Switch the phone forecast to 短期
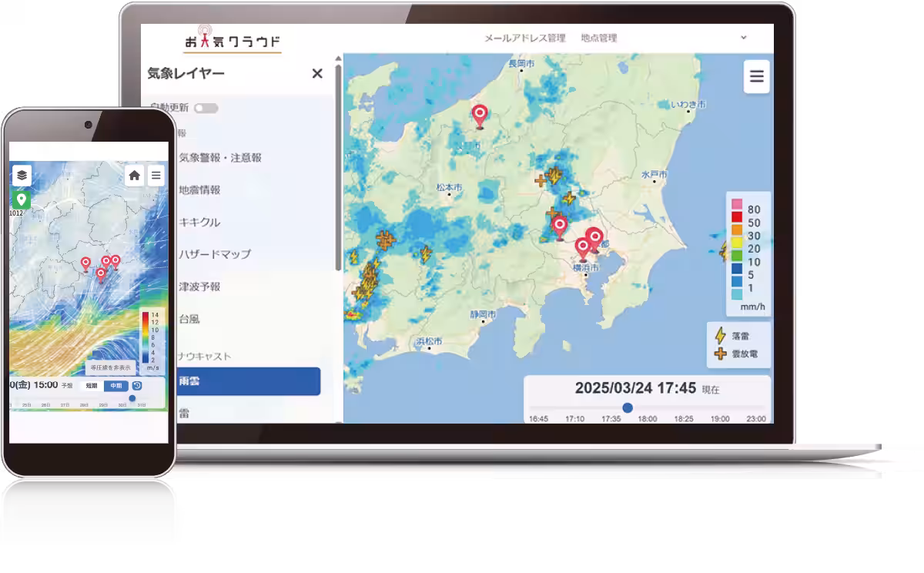The height and width of the screenshot is (573, 924). tap(92, 386)
